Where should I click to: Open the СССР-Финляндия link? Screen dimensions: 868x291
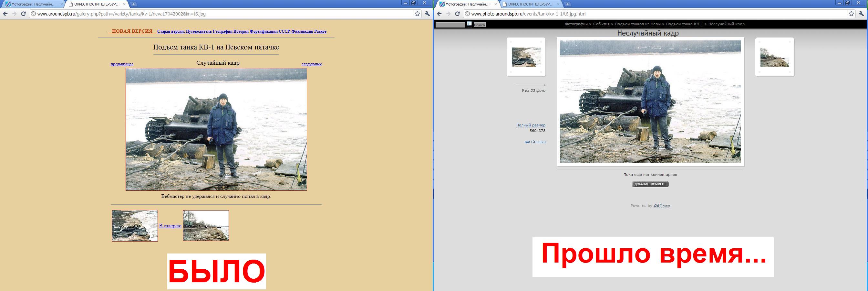coord(296,31)
